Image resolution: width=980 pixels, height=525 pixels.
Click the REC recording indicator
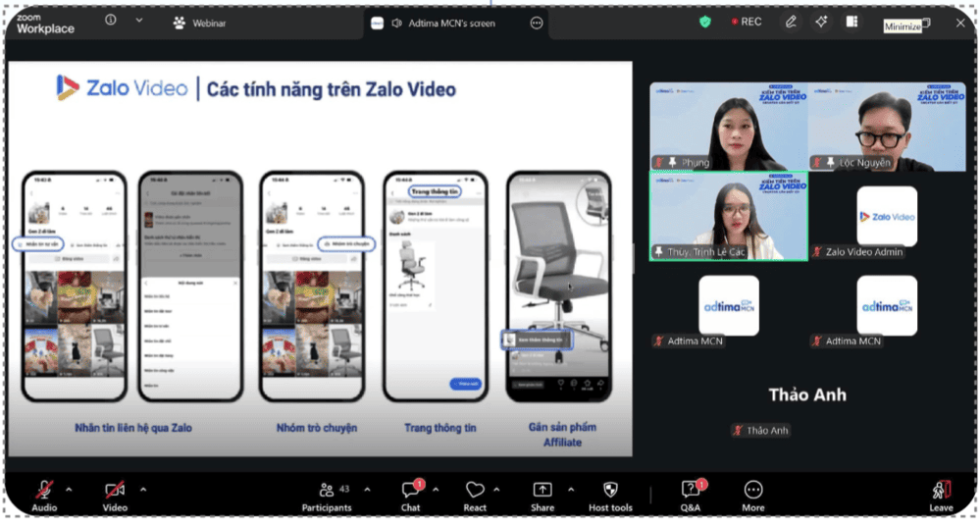[747, 22]
